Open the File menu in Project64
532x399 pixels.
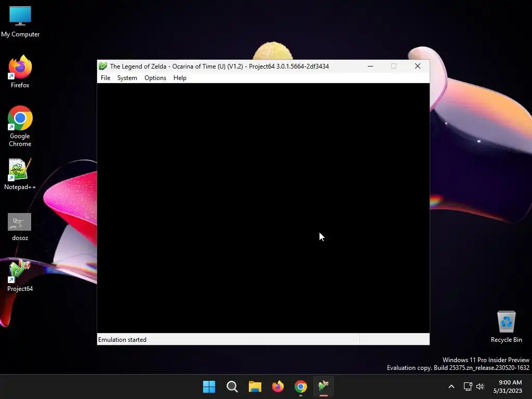[105, 78]
